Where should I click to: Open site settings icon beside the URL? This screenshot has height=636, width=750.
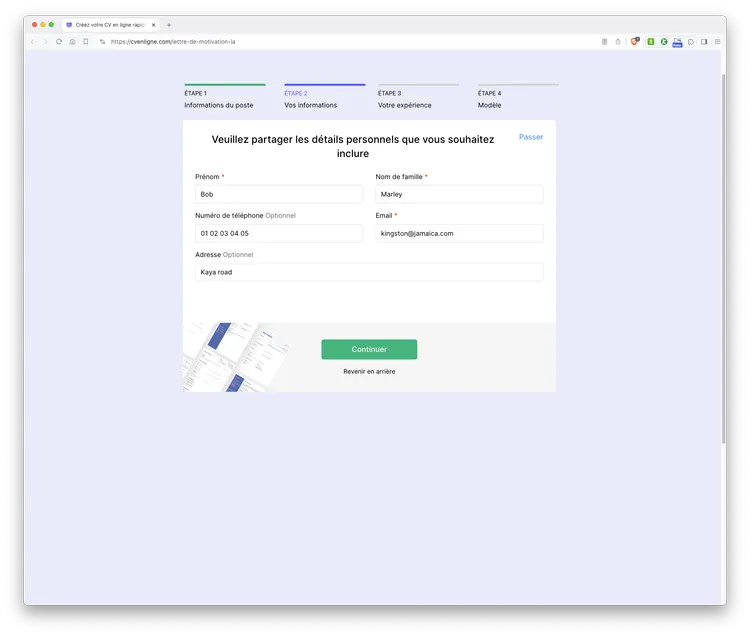coord(102,42)
